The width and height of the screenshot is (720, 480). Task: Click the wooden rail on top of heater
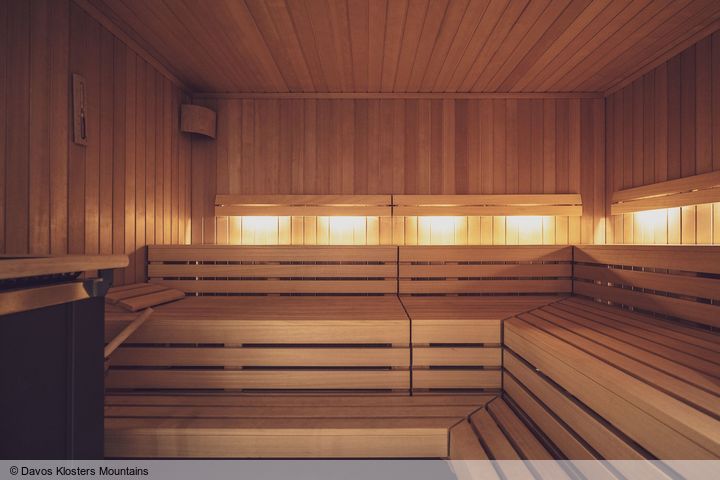pos(63,266)
